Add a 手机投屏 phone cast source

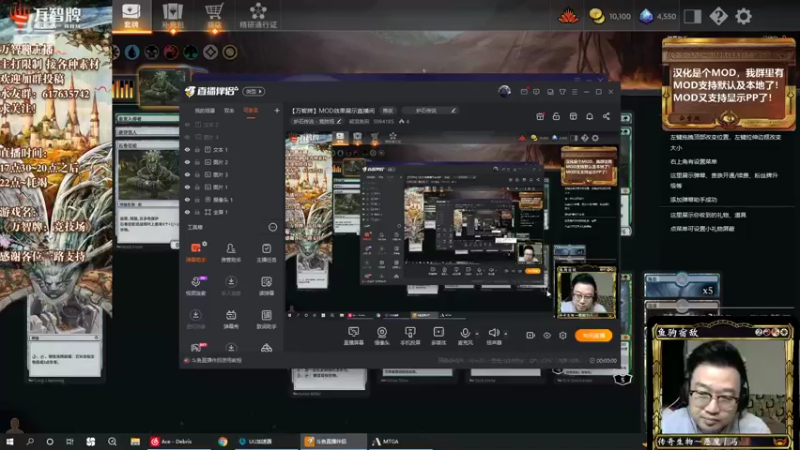[410, 336]
